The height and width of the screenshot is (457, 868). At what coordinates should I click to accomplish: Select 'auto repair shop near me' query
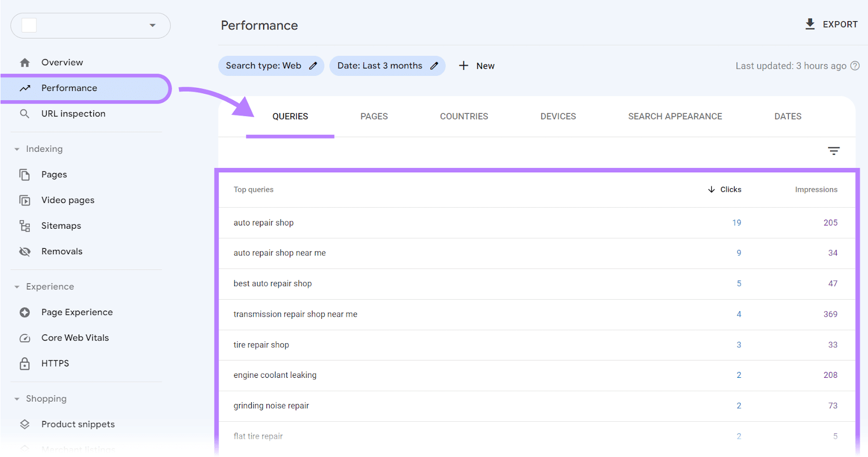click(537, 253)
